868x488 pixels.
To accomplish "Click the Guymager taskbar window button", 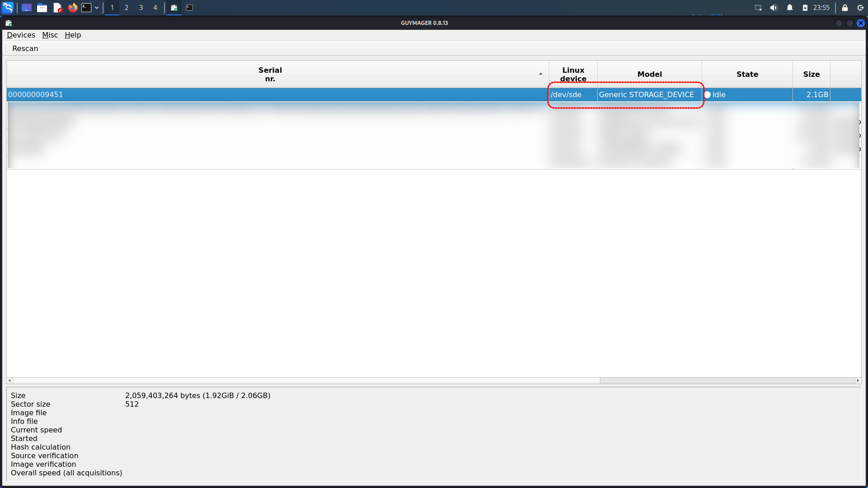I will tap(174, 8).
